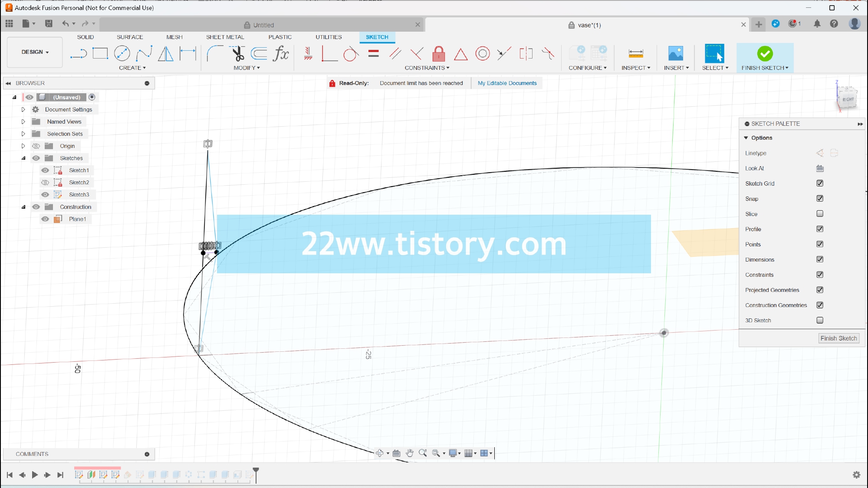Click the Finish Sketch palette button
Screen dimensions: 868x488
tap(838, 338)
